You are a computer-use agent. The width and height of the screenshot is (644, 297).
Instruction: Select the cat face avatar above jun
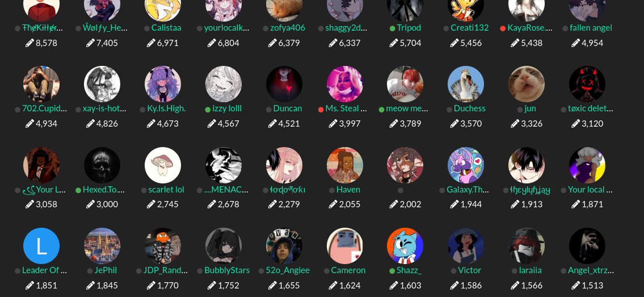(x=527, y=84)
